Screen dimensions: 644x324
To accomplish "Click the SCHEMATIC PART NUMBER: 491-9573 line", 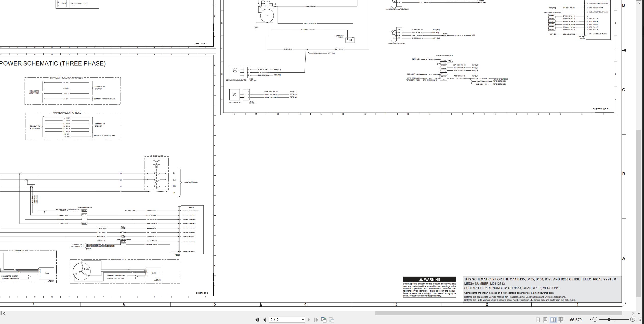I will pyautogui.click(x=512, y=288).
